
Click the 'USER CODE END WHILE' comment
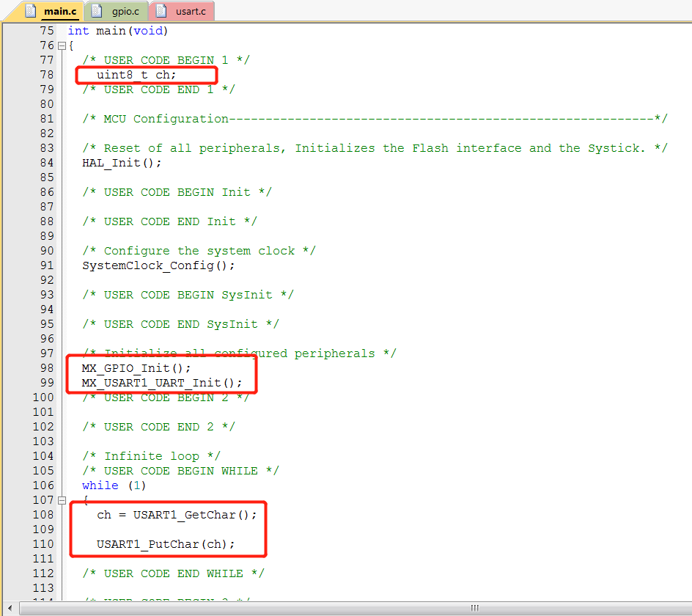pos(174,573)
